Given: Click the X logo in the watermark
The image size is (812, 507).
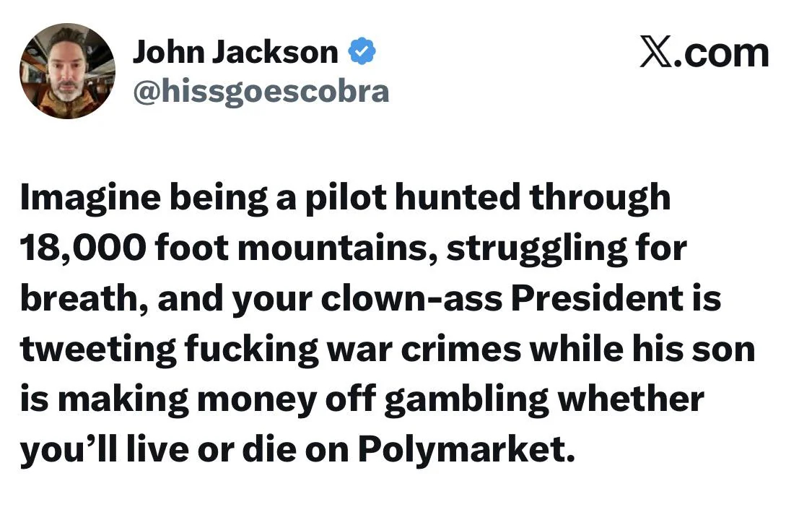Looking at the screenshot, I should [x=655, y=53].
